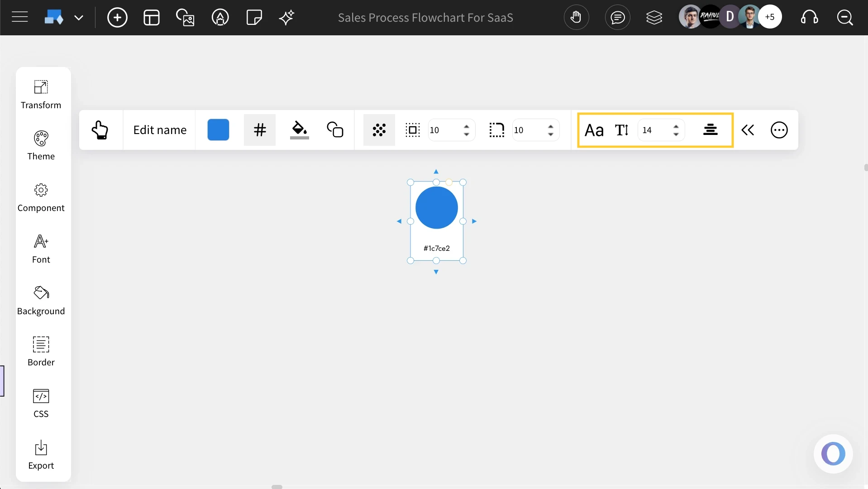Toggle center text alignment
868x489 pixels.
coord(711,130)
